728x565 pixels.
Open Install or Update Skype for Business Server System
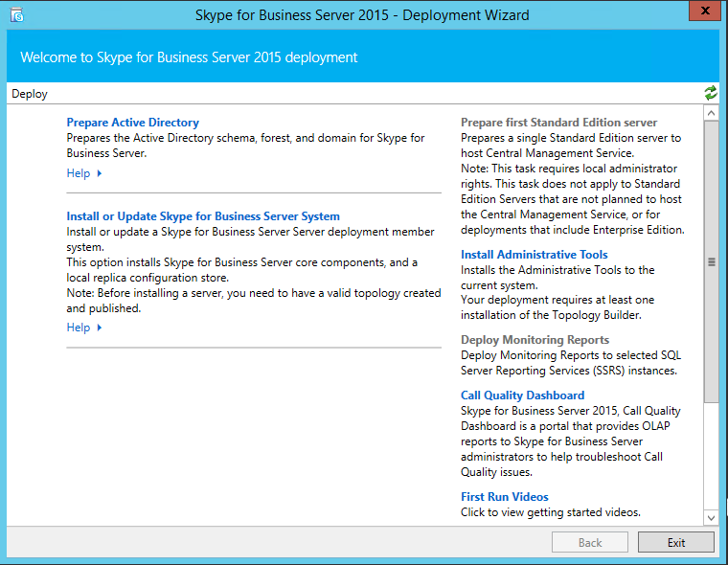click(x=203, y=216)
